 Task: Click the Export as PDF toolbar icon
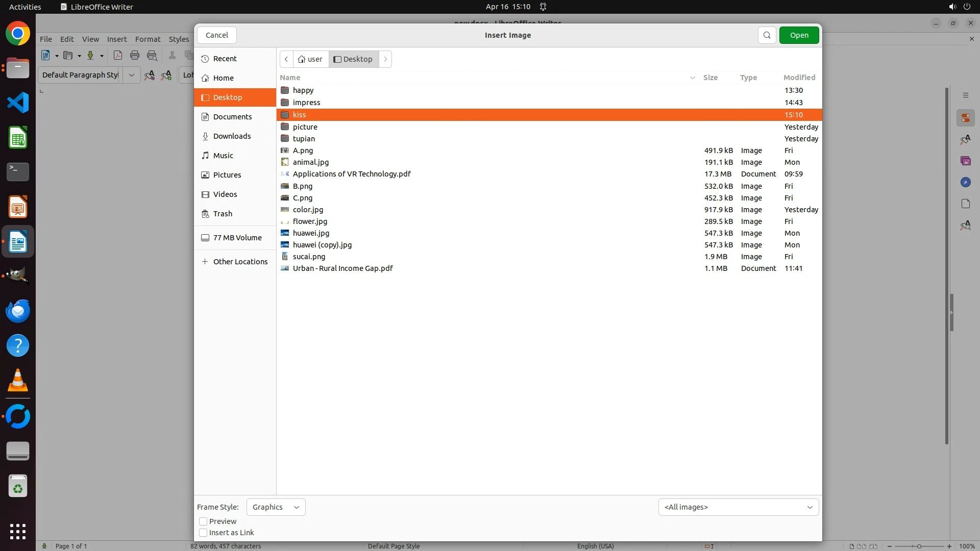[x=118, y=56]
